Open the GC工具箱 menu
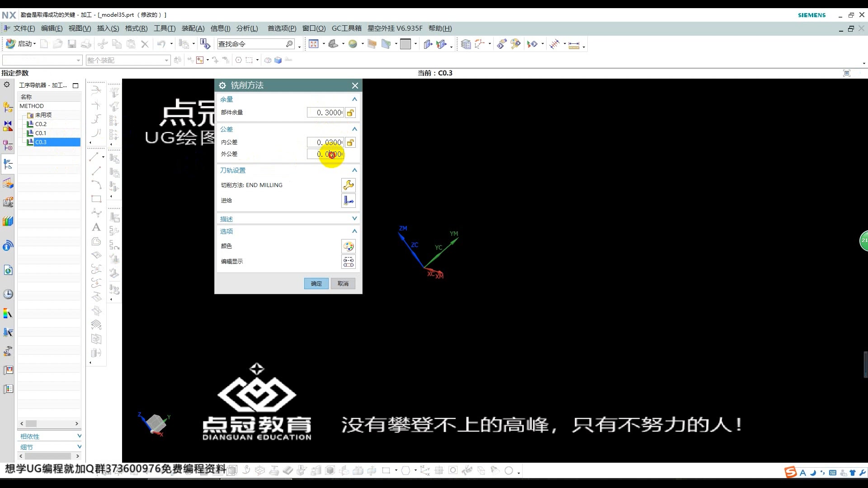The image size is (868, 488). click(x=347, y=28)
